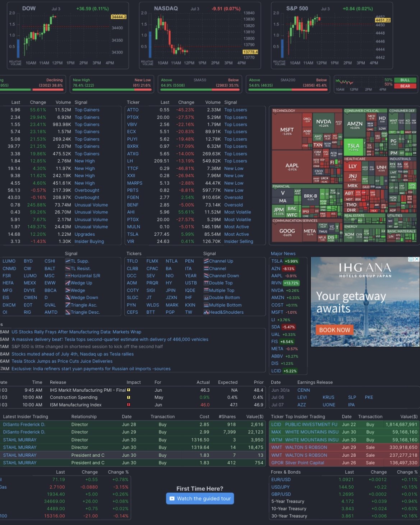Open the EUR/USD forex pair

click(281, 480)
